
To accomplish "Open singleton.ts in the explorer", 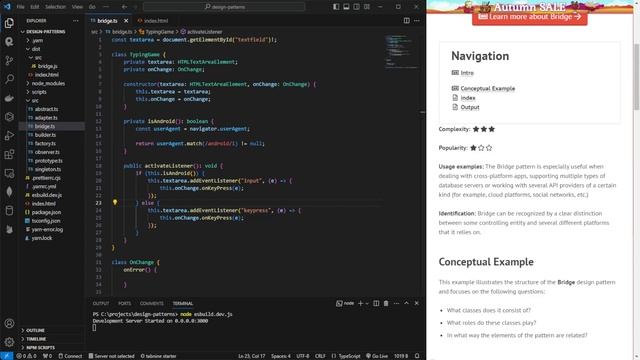I will coord(48,169).
